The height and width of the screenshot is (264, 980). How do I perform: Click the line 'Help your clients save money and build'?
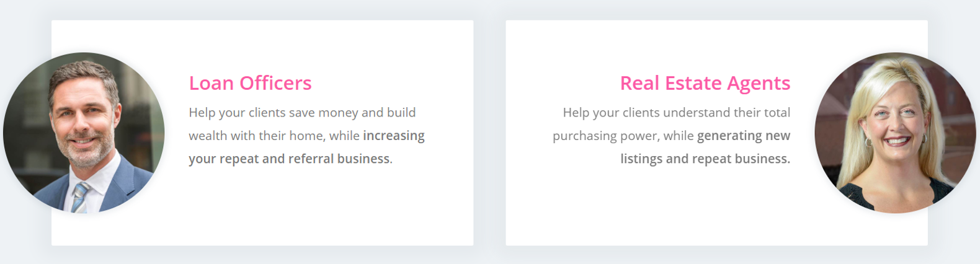tap(302, 113)
